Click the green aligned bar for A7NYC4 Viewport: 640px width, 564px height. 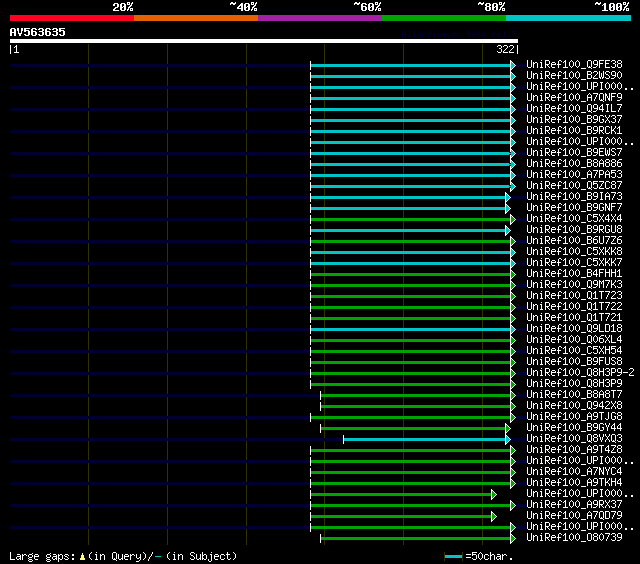410,471
